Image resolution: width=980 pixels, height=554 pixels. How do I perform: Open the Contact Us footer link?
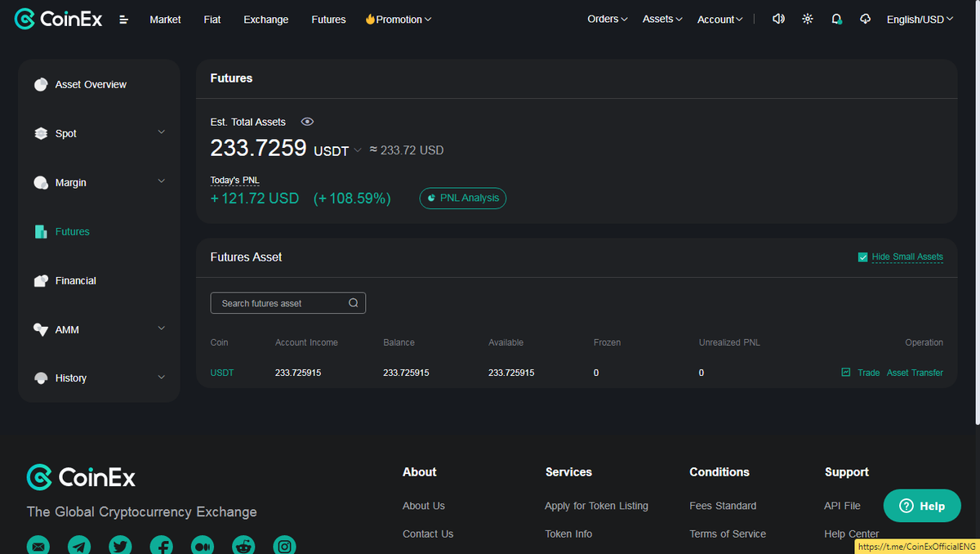pos(428,534)
